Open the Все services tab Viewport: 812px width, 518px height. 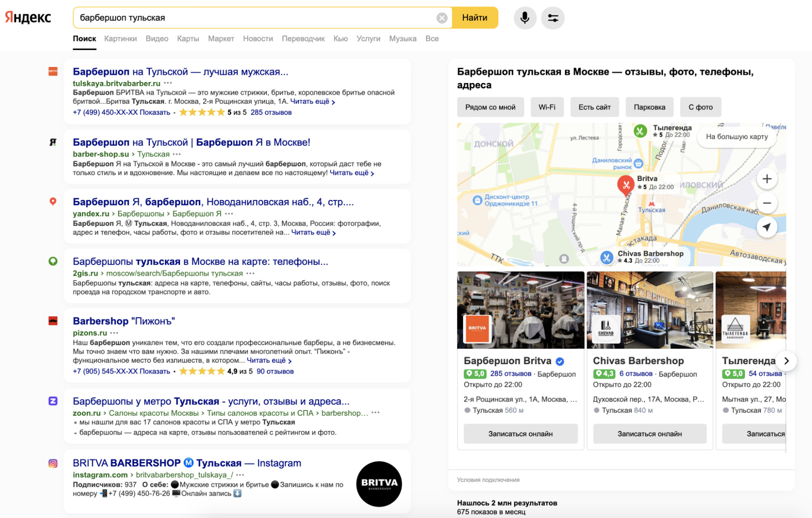pyautogui.click(x=432, y=39)
